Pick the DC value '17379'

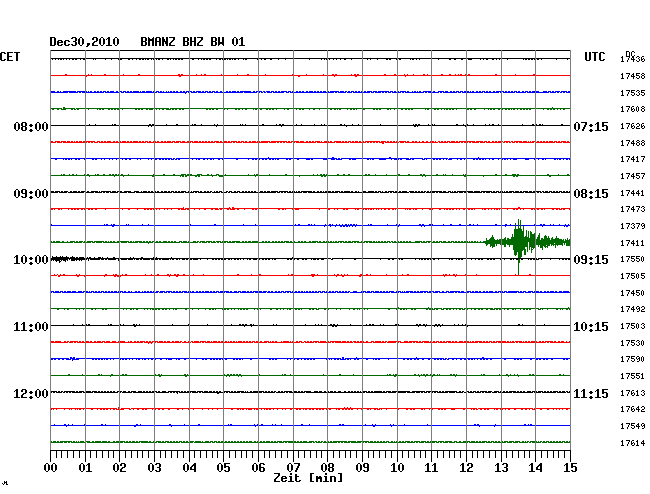[633, 226]
